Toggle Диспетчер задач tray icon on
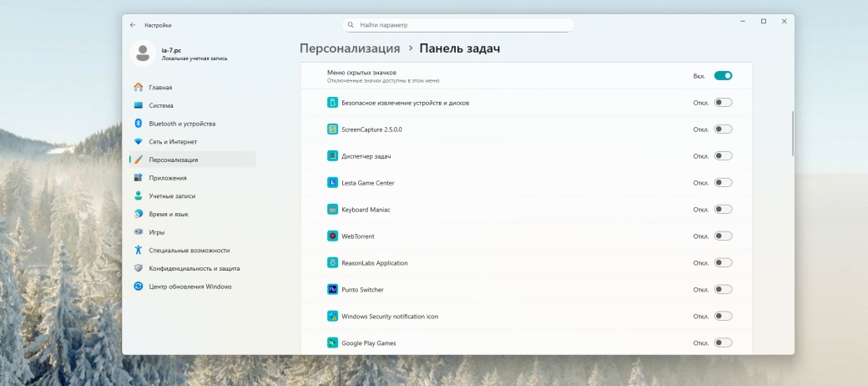Screen dimensions: 868x386 [x=723, y=156]
